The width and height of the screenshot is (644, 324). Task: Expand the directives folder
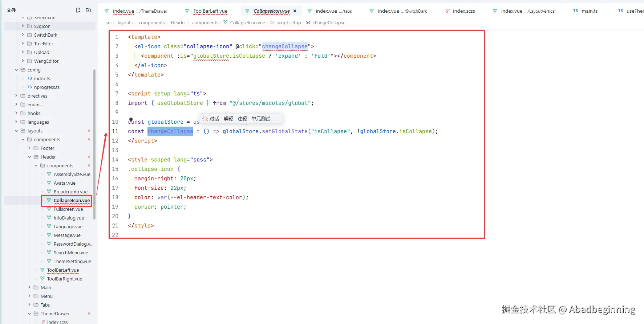(x=16, y=96)
